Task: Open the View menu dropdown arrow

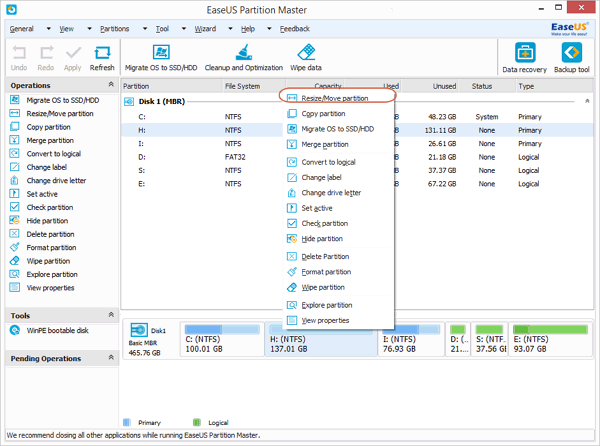Action: [x=89, y=28]
